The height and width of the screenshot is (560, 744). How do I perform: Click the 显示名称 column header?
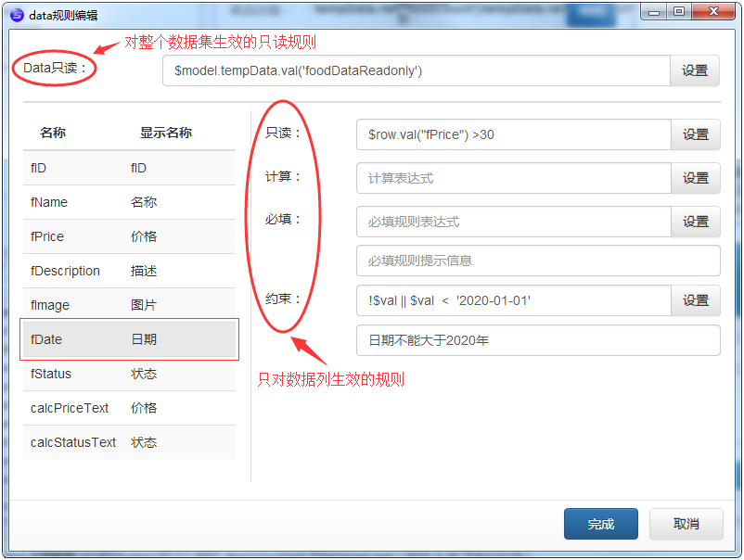point(166,133)
